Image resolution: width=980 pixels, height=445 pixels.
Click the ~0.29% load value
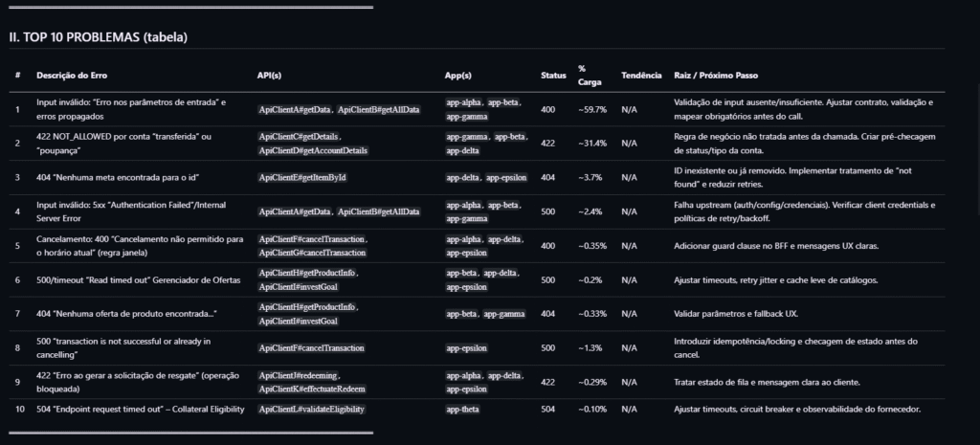tap(592, 382)
